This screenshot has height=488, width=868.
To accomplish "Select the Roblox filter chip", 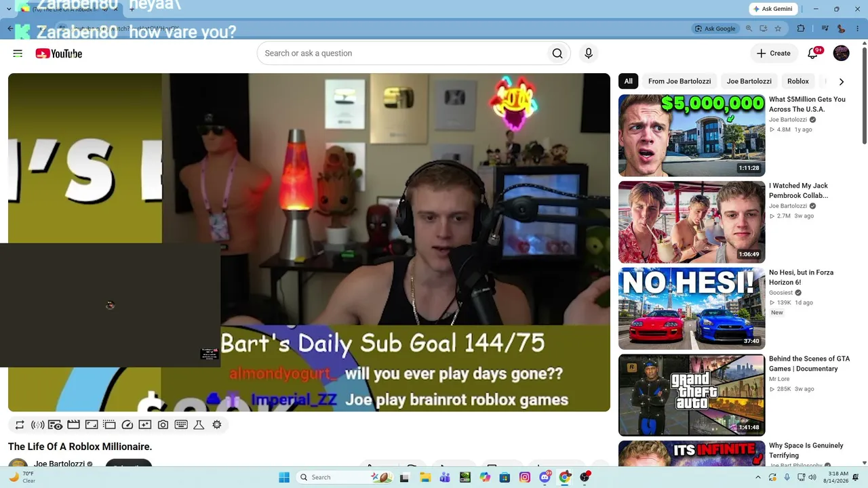I will pos(798,81).
